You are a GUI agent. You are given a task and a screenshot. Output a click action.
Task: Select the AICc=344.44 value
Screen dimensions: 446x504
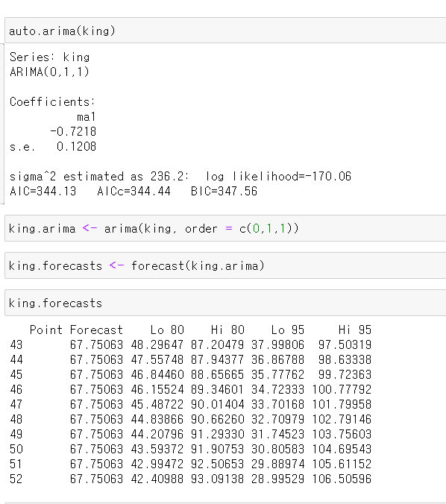[134, 192]
